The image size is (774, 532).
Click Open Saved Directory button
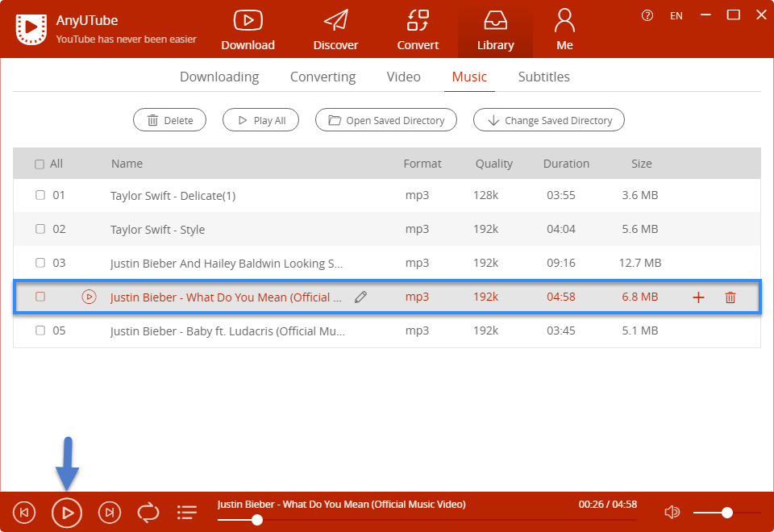[386, 120]
